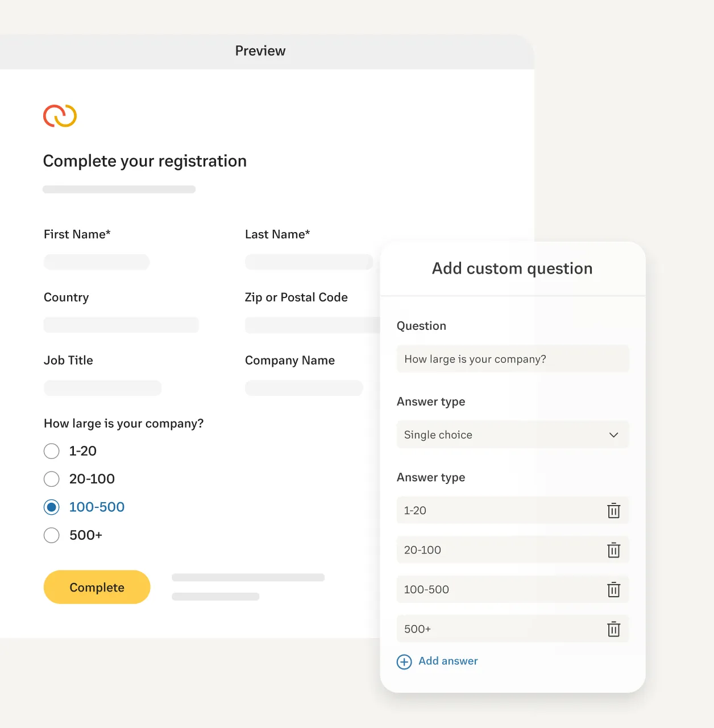The width and height of the screenshot is (714, 728).
Task: Open the Single choice answer type dropdown
Action: [x=500, y=435]
